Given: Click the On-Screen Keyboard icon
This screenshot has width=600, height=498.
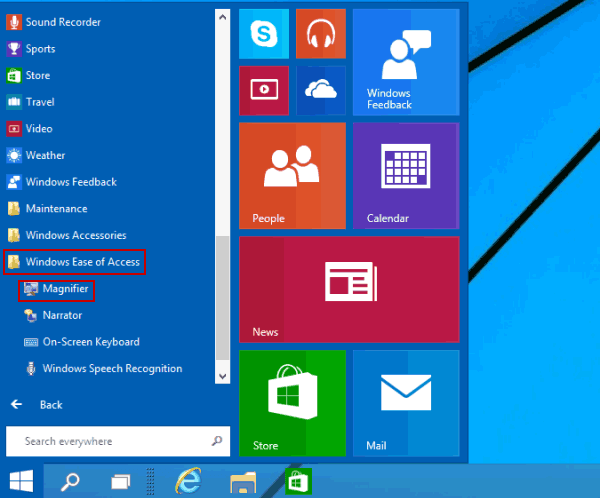Looking at the screenshot, I should (31, 342).
